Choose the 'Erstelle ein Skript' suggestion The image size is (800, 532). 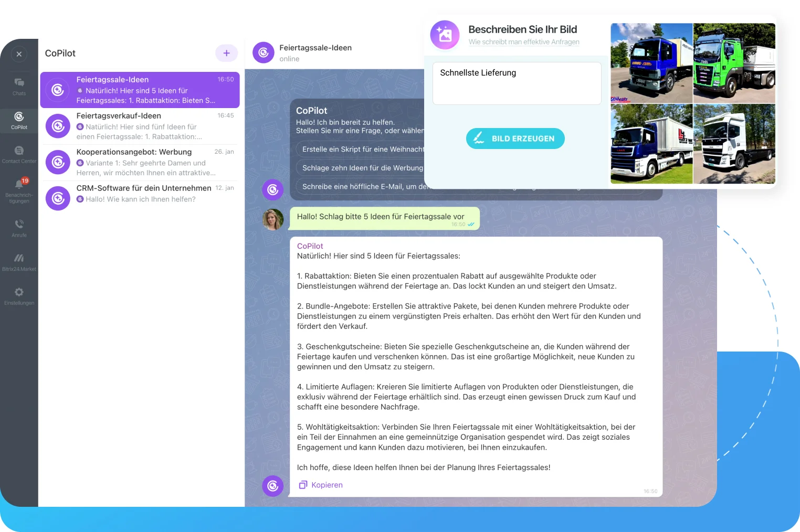click(363, 150)
